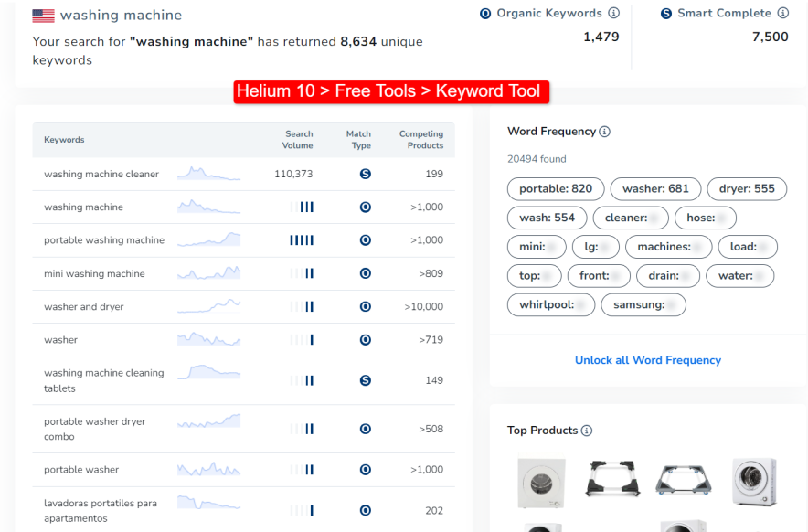Click the Organic match type icon for portable washing machine
Viewport: 808px width, 532px height.
[365, 240]
